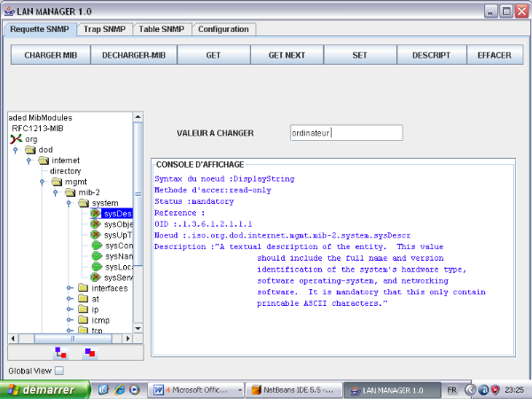Toggle the Global View checkbox
This screenshot has width=532, height=399.
[x=59, y=371]
